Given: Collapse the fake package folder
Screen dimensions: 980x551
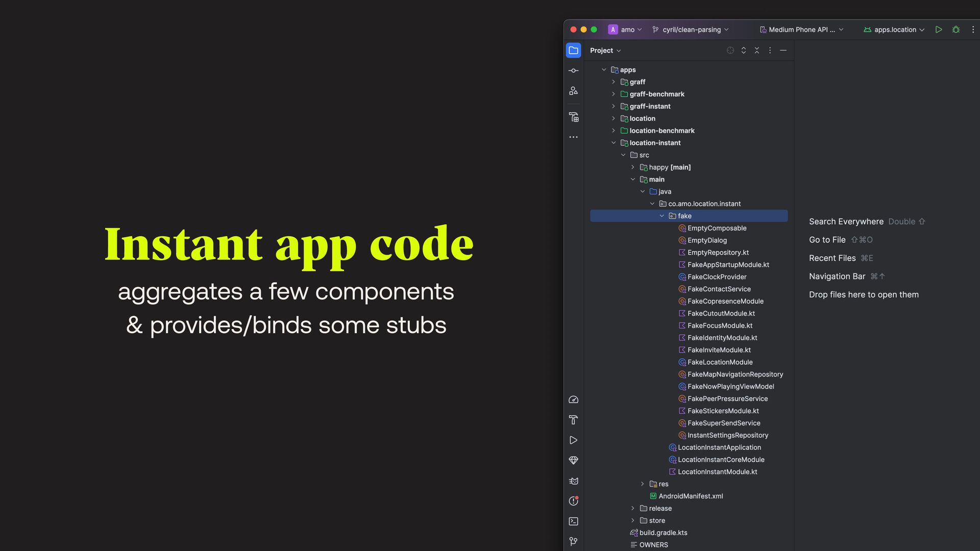Looking at the screenshot, I should (662, 216).
